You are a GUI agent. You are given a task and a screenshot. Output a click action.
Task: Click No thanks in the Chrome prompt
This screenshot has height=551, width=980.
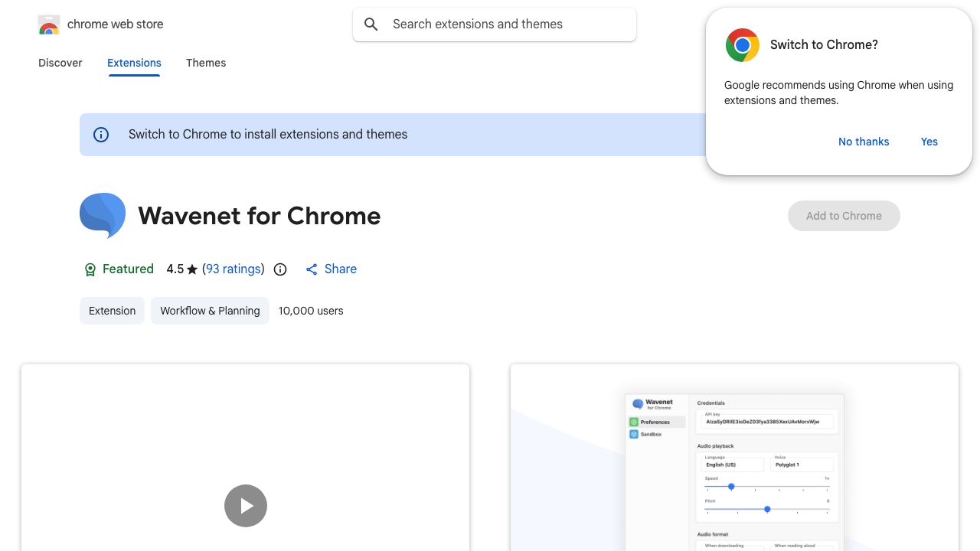(x=864, y=142)
